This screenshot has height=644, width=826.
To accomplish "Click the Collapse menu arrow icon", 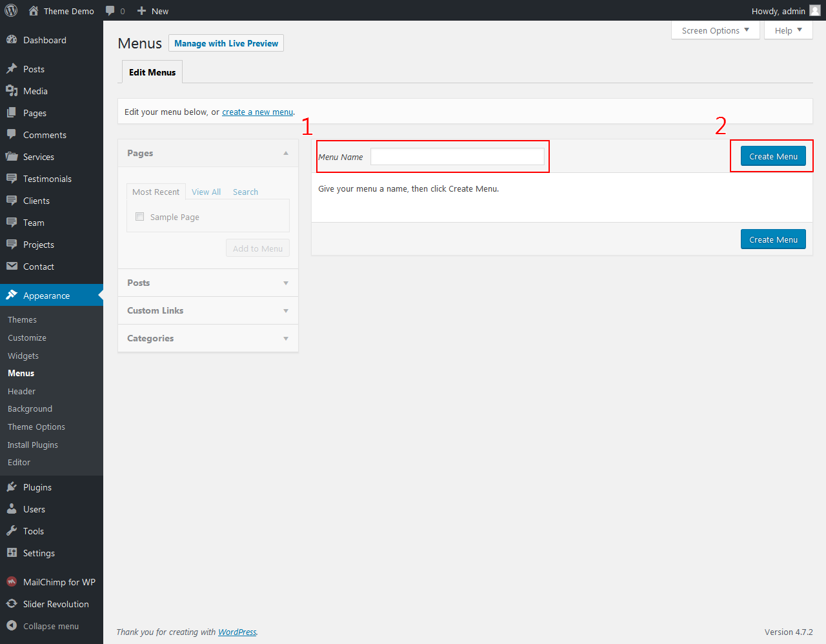I will [12, 626].
